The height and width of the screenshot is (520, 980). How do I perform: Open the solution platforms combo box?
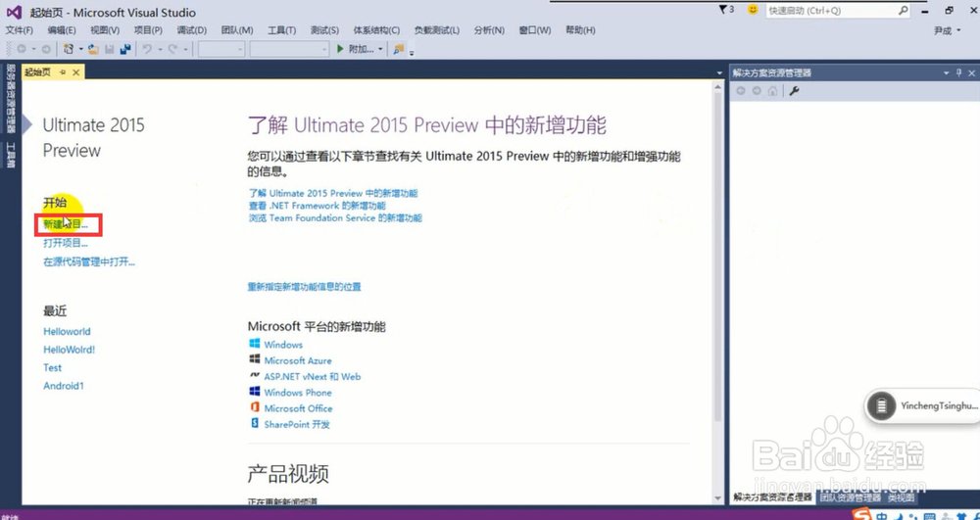pos(289,49)
